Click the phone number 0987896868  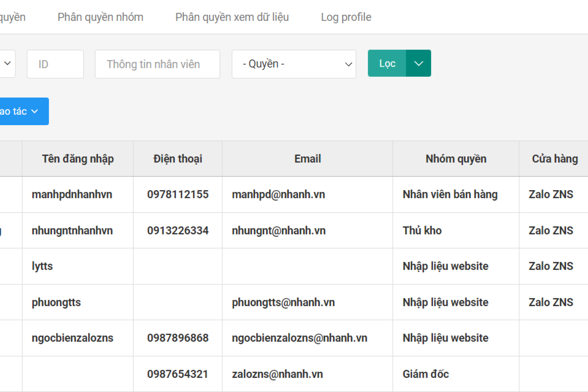click(x=178, y=338)
